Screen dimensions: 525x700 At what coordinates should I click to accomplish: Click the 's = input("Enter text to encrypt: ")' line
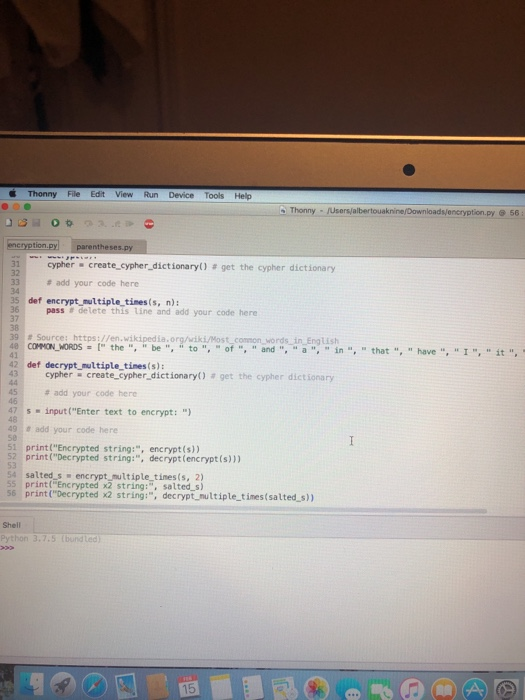coord(108,411)
